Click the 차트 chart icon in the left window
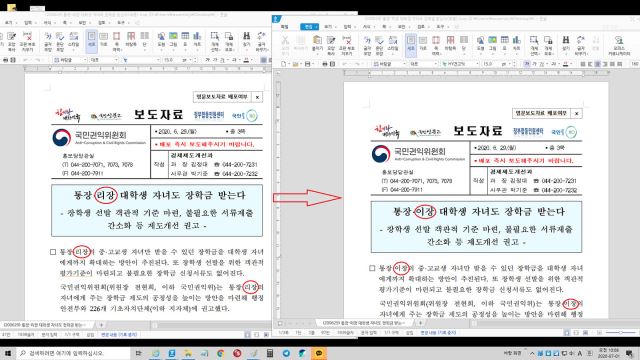Screen dimensions: 640x360 pyautogui.click(x=197, y=39)
